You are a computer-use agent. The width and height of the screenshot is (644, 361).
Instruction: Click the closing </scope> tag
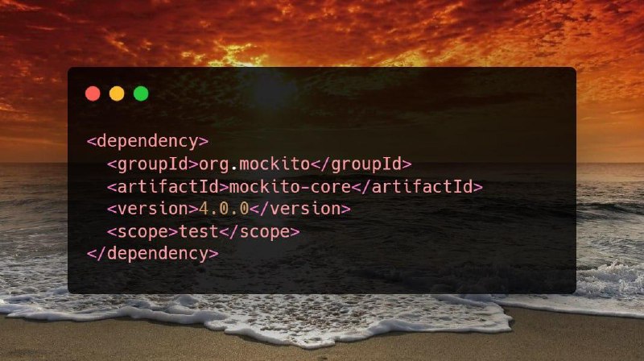(x=259, y=232)
